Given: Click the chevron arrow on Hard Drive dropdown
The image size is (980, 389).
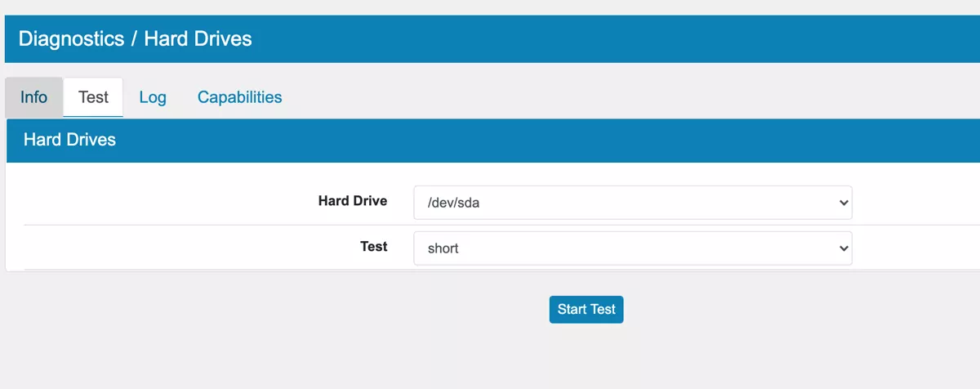Looking at the screenshot, I should [844, 203].
